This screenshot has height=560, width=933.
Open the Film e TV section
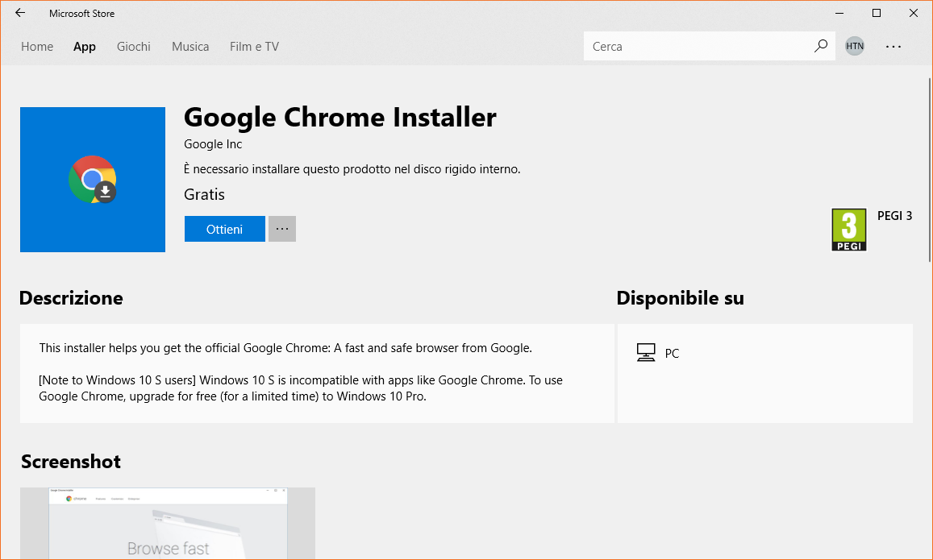pos(254,46)
